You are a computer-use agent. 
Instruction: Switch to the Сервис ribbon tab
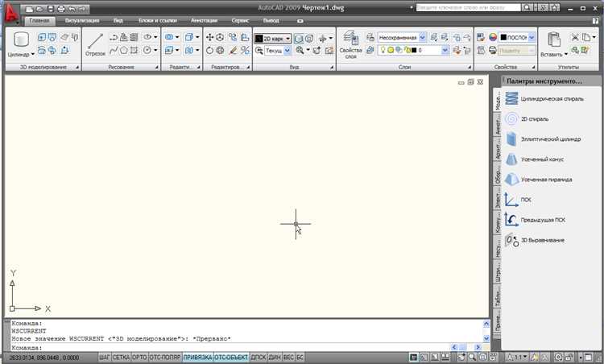tap(240, 20)
